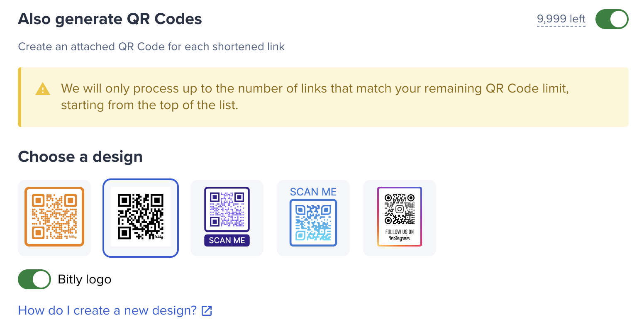644x332 pixels.
Task: Disable the Also generate QR Codes switch
Action: click(x=612, y=19)
